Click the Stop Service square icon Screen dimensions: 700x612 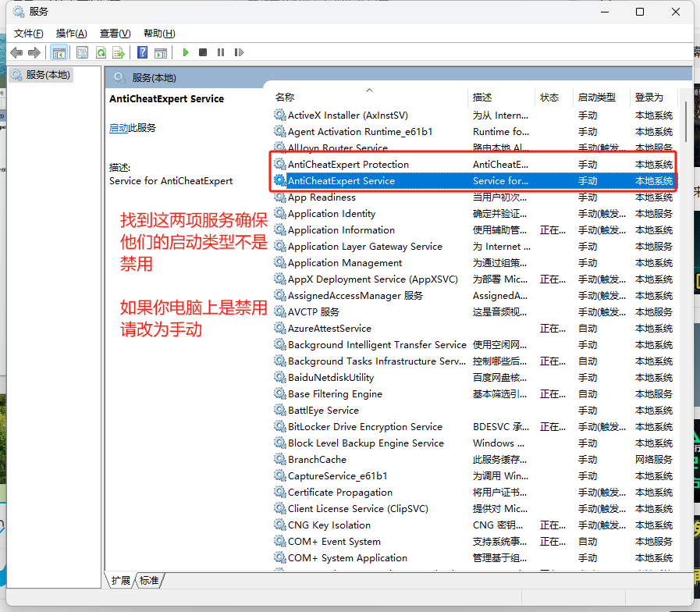(203, 52)
